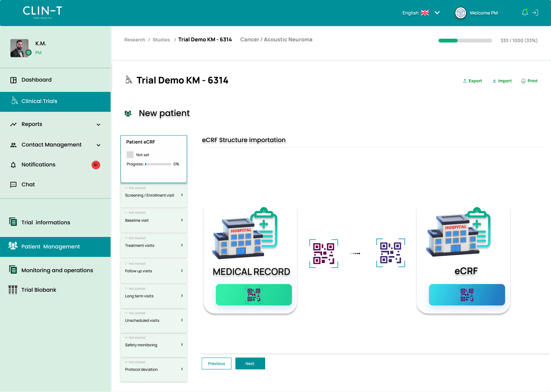Open options menu for Follow up visits
This screenshot has height=392, width=551.
click(182, 271)
